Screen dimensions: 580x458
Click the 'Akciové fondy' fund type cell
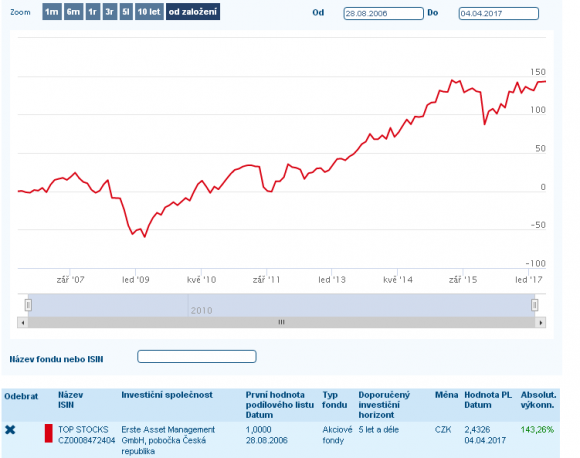[x=337, y=435]
